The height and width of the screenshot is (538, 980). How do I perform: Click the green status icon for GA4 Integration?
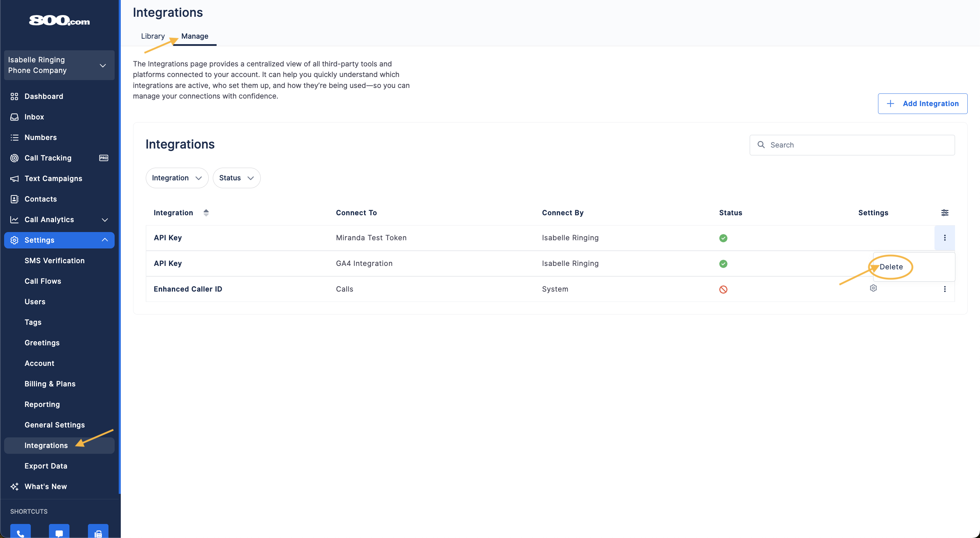[x=723, y=264]
